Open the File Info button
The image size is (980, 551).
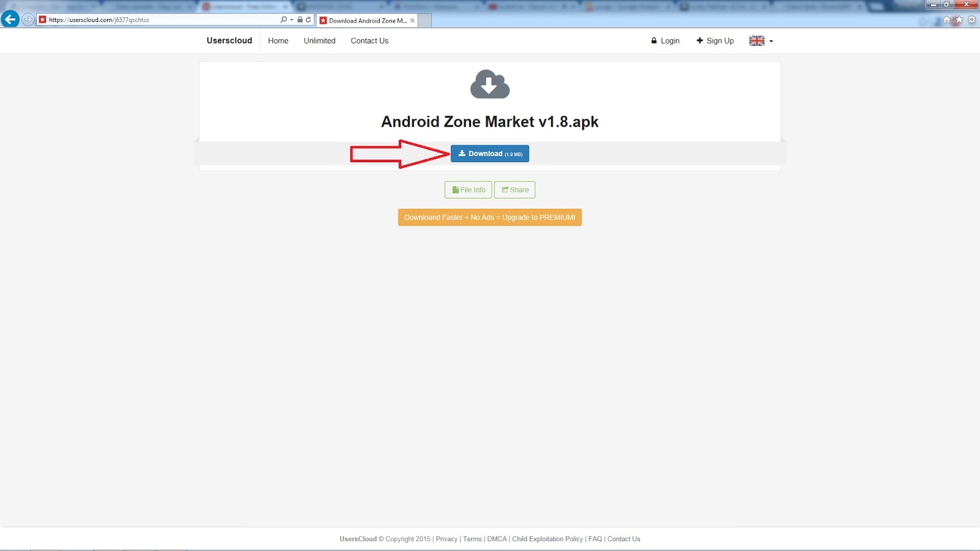468,190
